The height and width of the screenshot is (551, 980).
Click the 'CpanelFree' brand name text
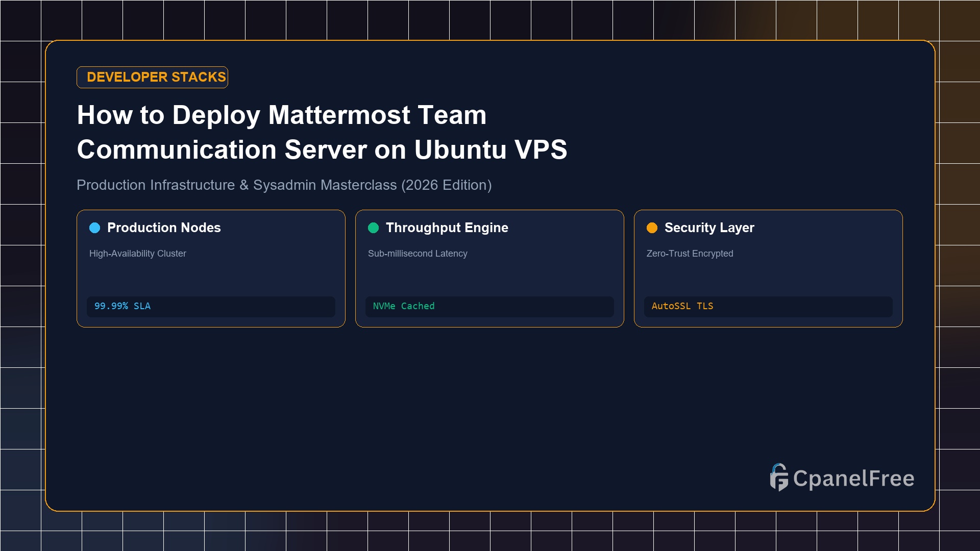(x=854, y=479)
